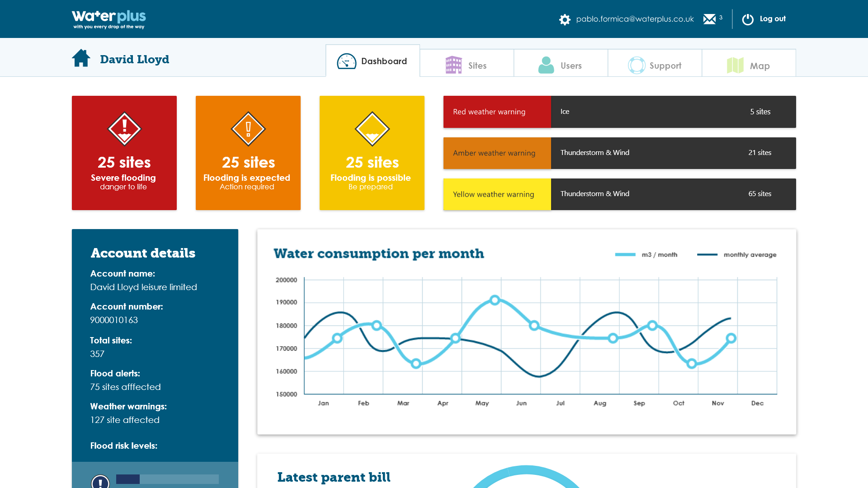This screenshot has height=488, width=868.
Task: Click the Mar data point on chart
Action: click(x=416, y=363)
